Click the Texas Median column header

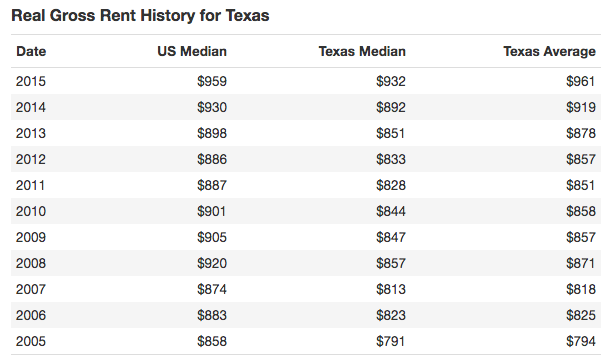[x=362, y=51]
